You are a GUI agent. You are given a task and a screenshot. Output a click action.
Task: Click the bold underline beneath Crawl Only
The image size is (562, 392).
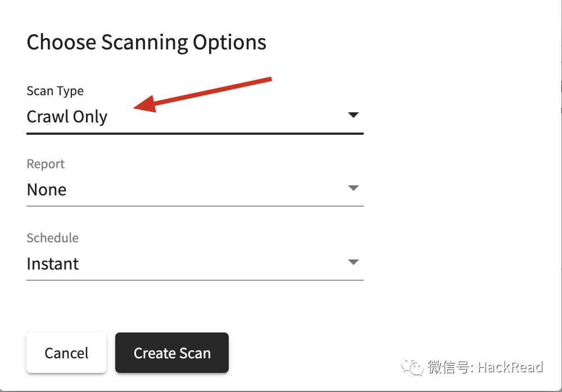tap(195, 134)
